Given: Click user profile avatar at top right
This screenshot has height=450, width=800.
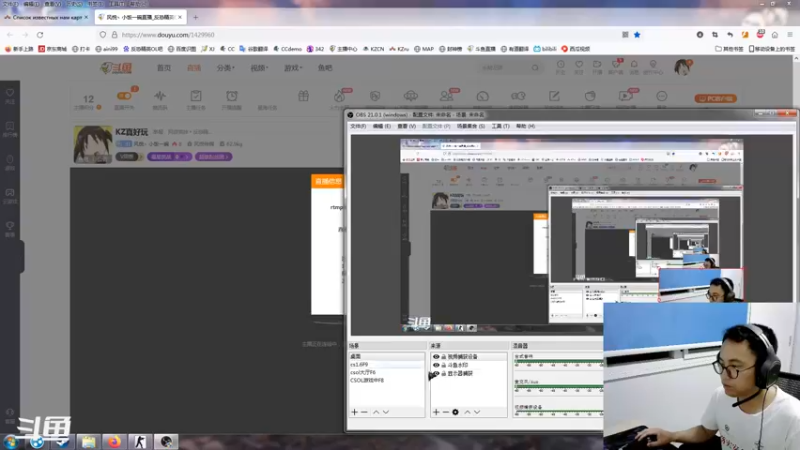Looking at the screenshot, I should (682, 67).
